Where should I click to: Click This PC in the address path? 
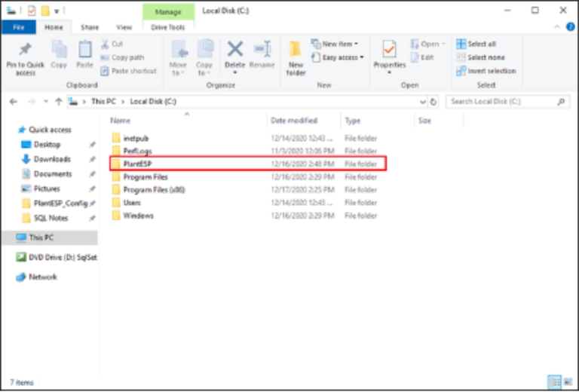coord(103,102)
